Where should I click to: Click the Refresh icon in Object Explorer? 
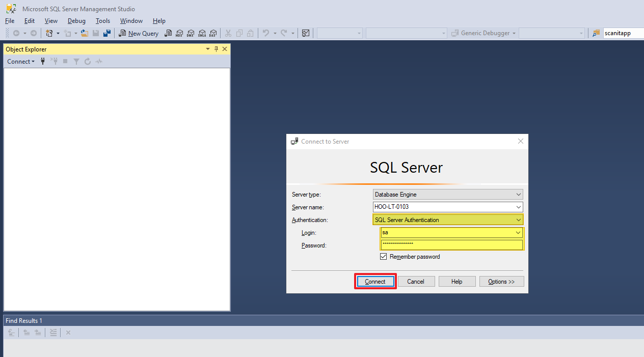(x=88, y=61)
